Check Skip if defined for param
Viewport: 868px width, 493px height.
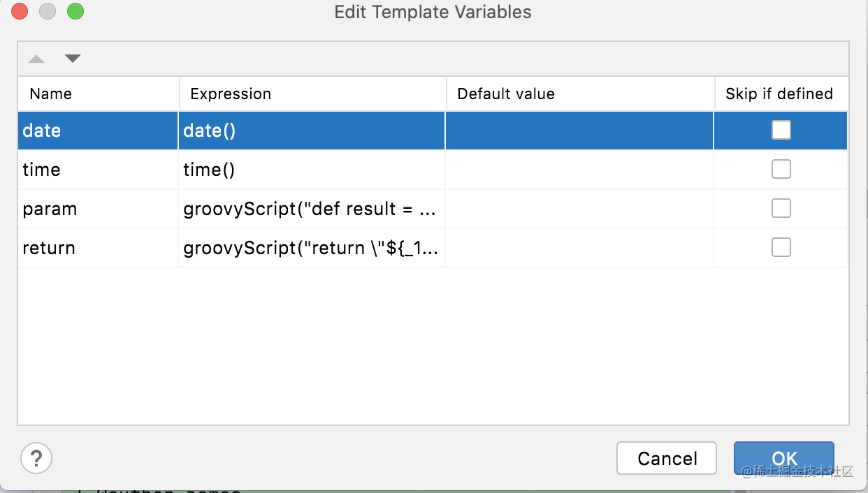781,208
